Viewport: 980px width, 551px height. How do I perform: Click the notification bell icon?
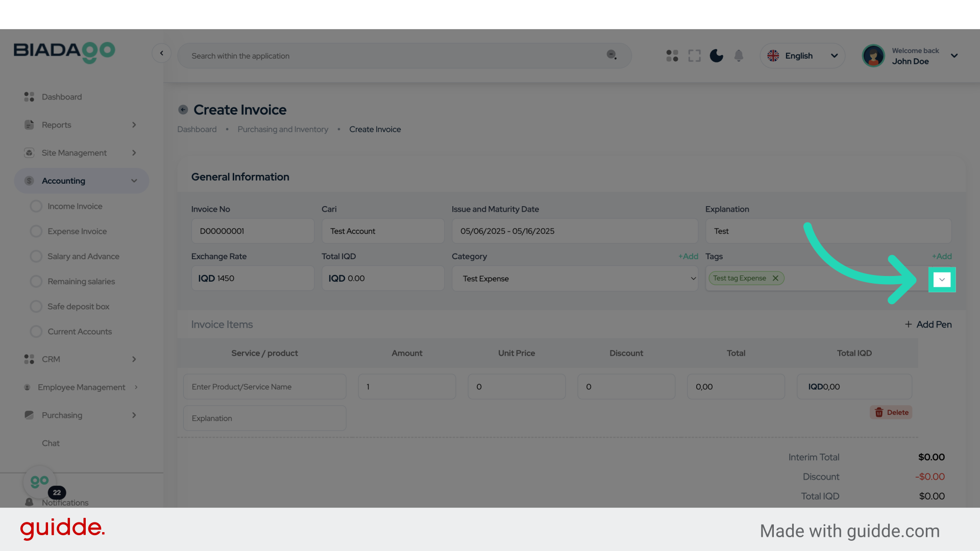[739, 56]
